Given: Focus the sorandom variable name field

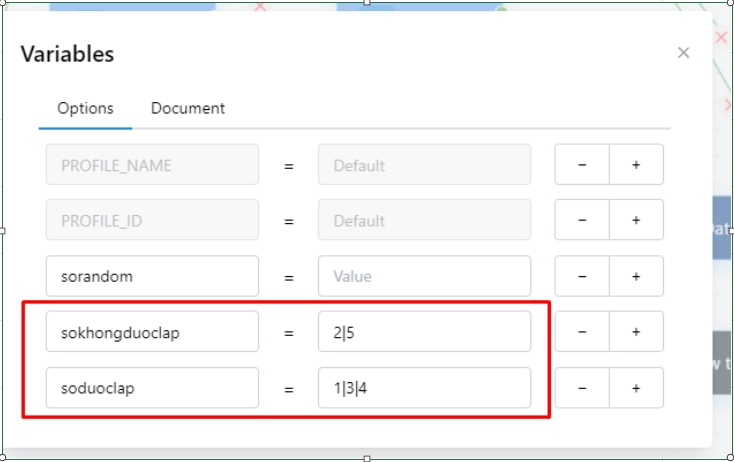Looking at the screenshot, I should (x=152, y=276).
